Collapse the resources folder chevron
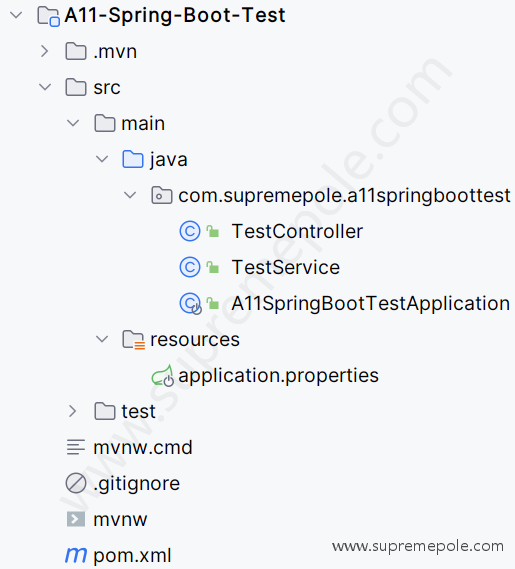Viewport: 515px width, 569px height. pos(102,339)
